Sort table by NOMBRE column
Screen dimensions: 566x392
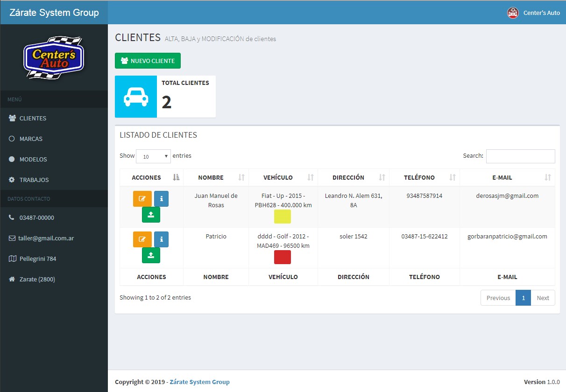215,177
